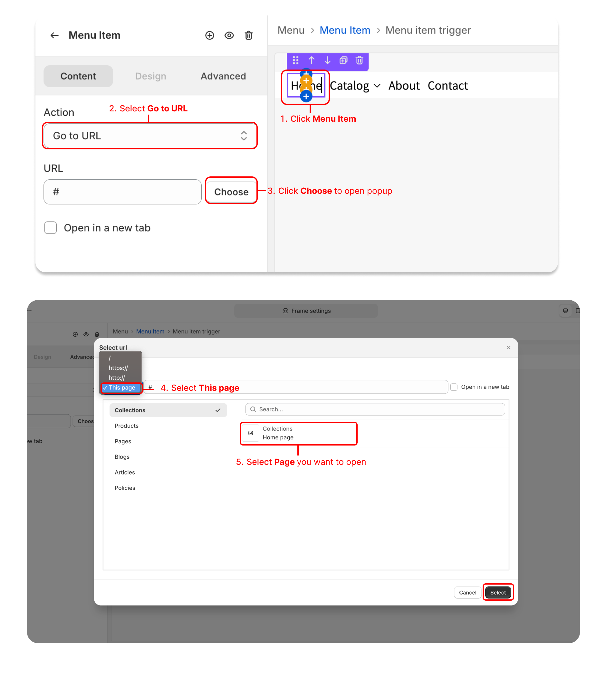Viewport: 616px width, 676px height.
Task: Click the trash icon in Menu Item header
Action: 249,35
